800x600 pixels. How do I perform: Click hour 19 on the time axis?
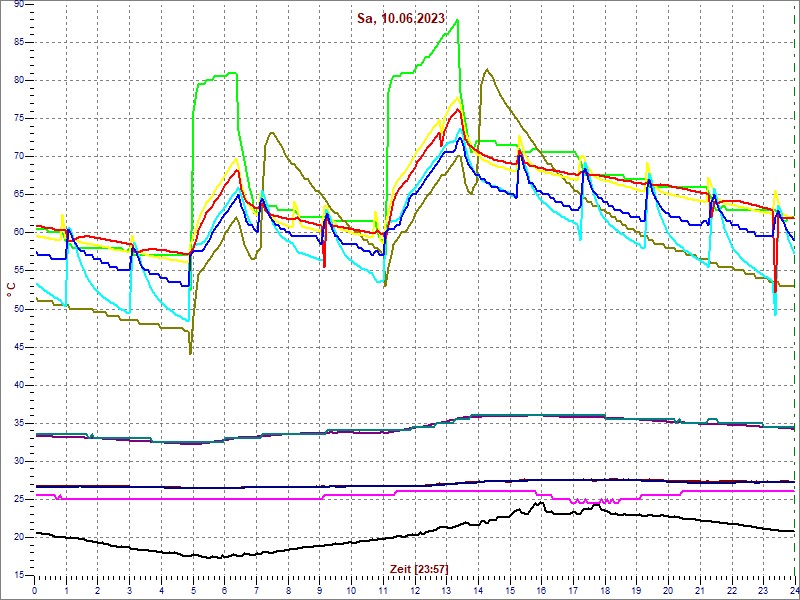636,590
